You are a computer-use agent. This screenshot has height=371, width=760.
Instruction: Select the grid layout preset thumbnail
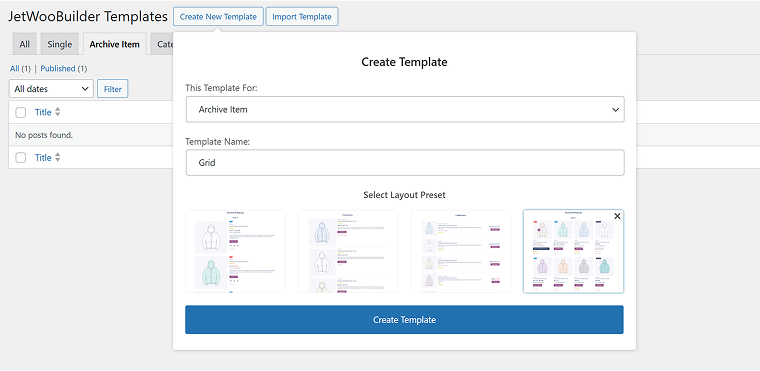pos(573,251)
